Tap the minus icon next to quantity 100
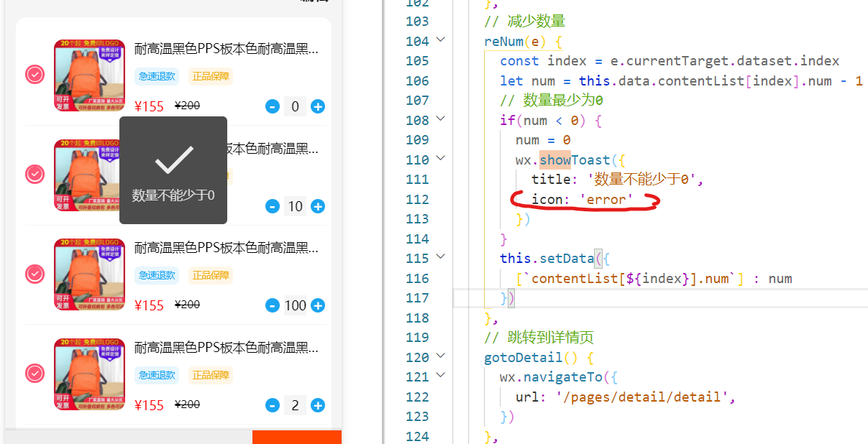The width and height of the screenshot is (868, 444). click(273, 306)
